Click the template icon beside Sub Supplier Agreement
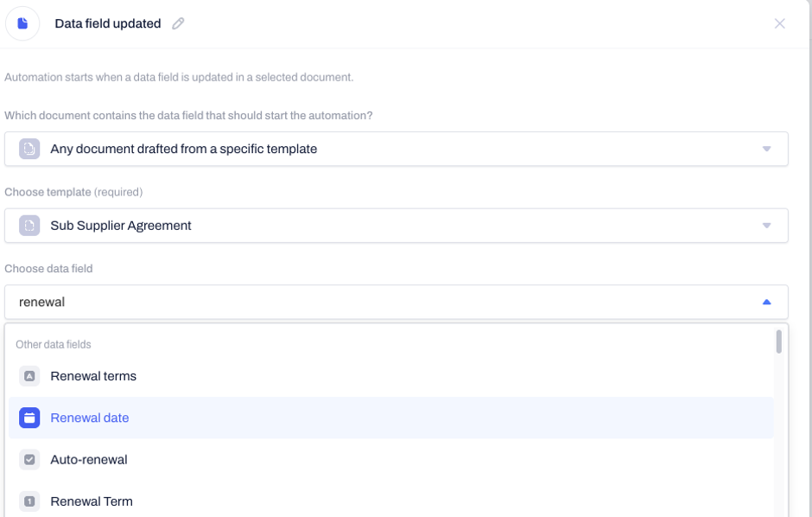 29,226
